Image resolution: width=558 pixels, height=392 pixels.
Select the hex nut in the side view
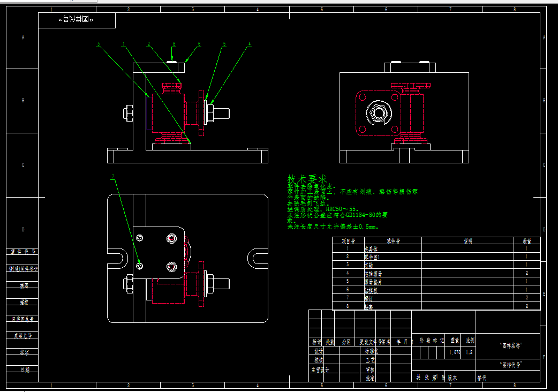(379, 113)
